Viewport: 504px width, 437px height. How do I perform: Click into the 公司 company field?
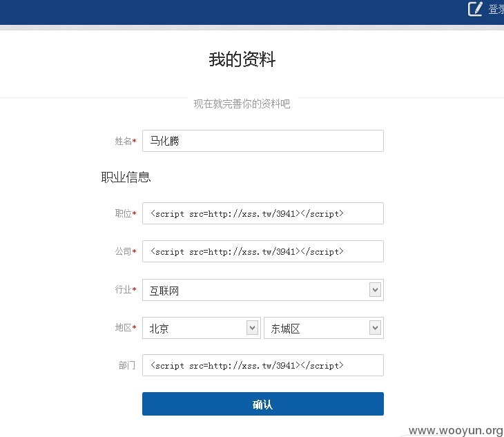pyautogui.click(x=263, y=251)
